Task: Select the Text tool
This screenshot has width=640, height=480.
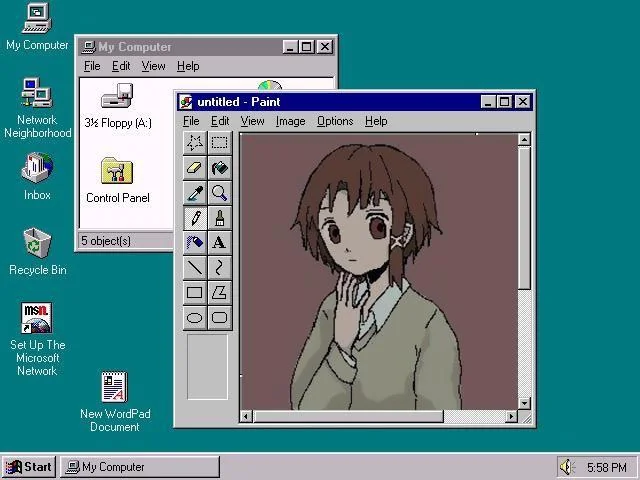Action: pos(219,243)
